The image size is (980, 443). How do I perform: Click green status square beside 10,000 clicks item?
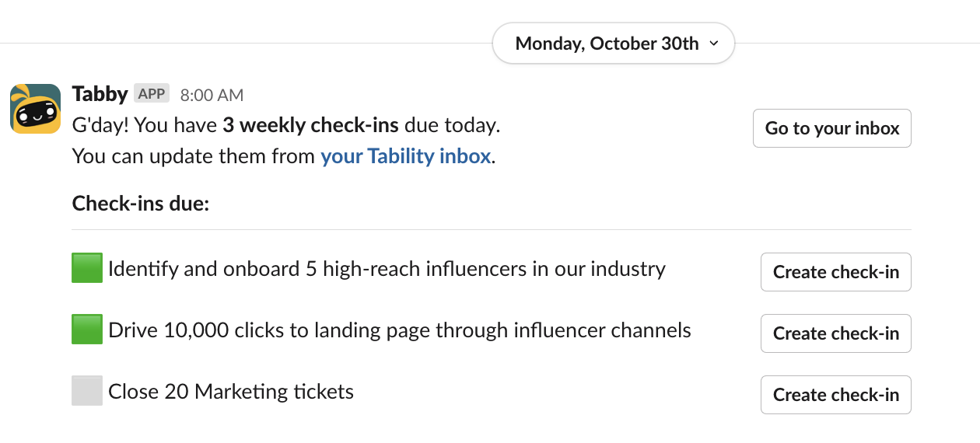87,330
